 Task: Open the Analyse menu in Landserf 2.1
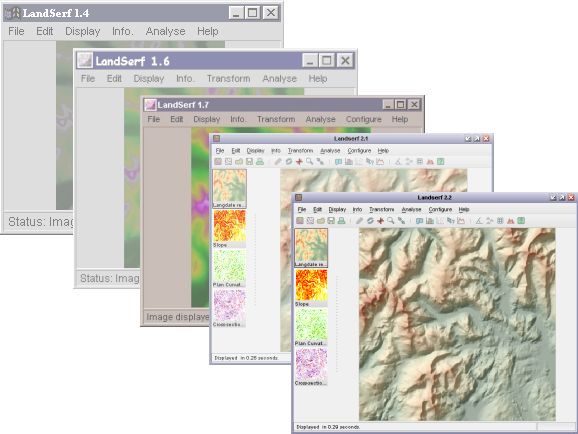tap(330, 150)
